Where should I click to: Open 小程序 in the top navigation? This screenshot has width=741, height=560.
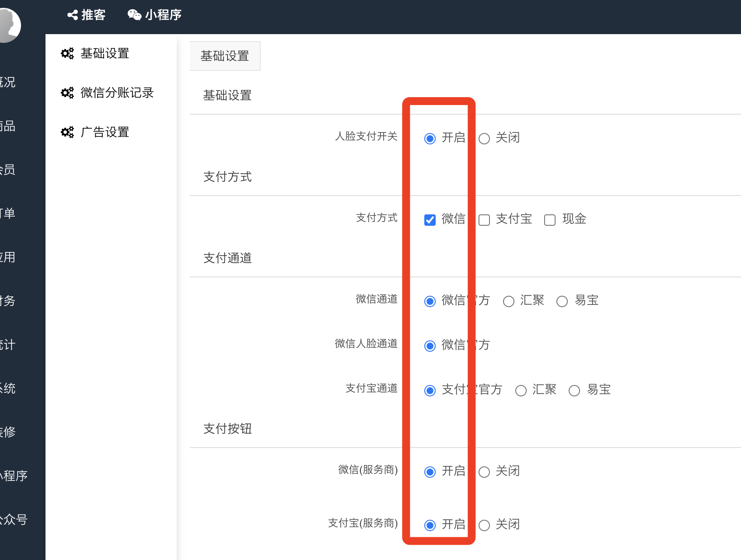pyautogui.click(x=163, y=15)
